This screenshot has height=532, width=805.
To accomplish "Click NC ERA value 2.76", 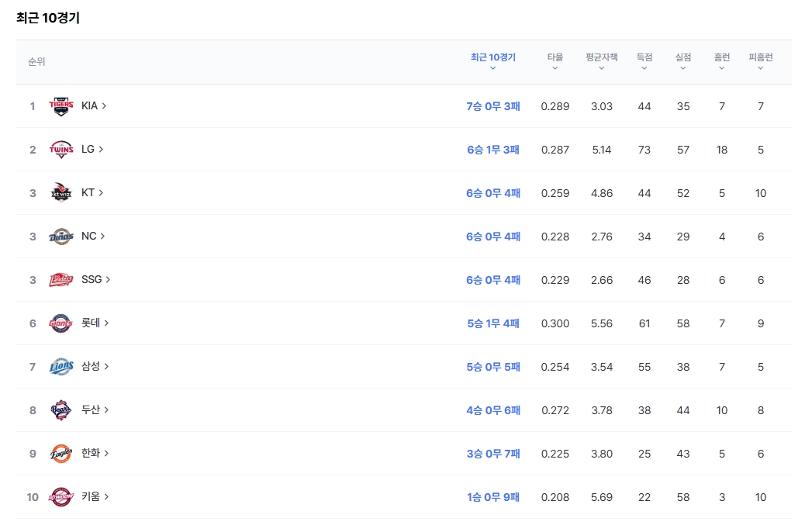I will point(602,237).
